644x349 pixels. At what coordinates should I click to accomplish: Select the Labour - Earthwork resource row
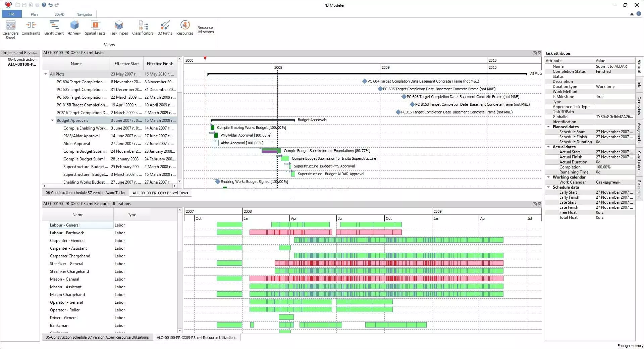tap(67, 233)
